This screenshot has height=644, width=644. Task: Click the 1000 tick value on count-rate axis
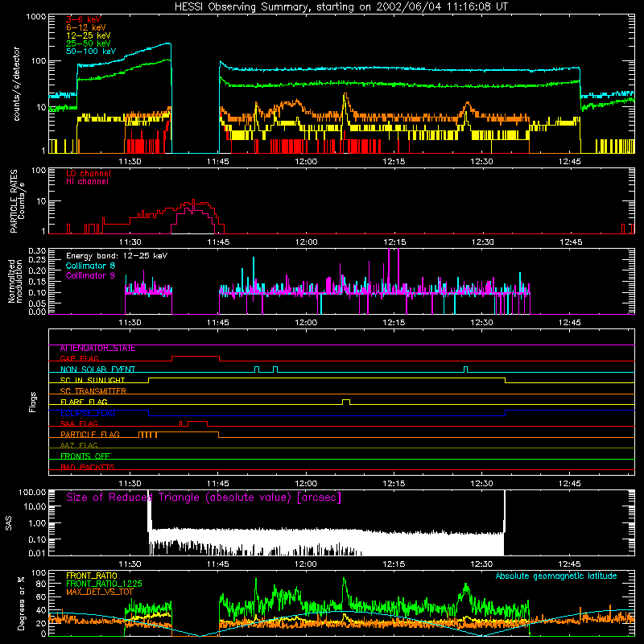35,17
